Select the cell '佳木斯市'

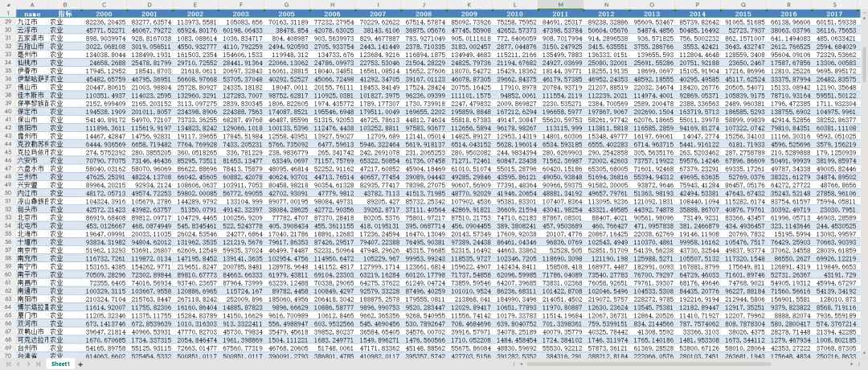click(32, 95)
